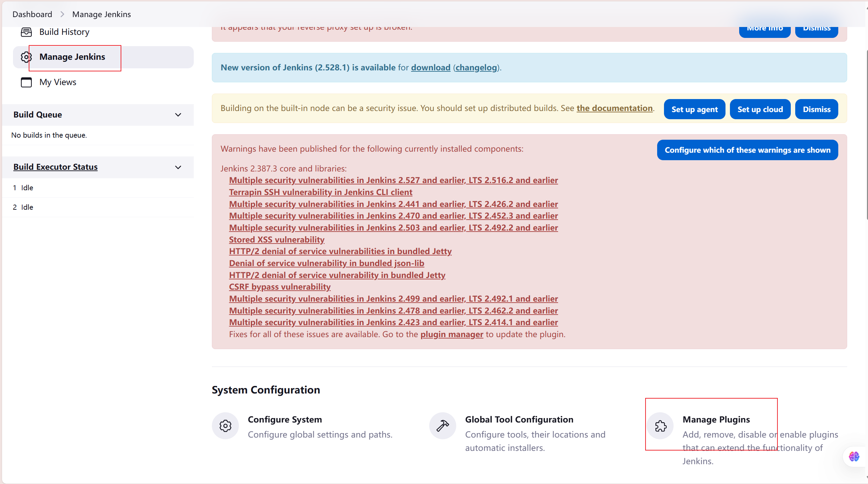Click the Set up agent button

click(694, 109)
